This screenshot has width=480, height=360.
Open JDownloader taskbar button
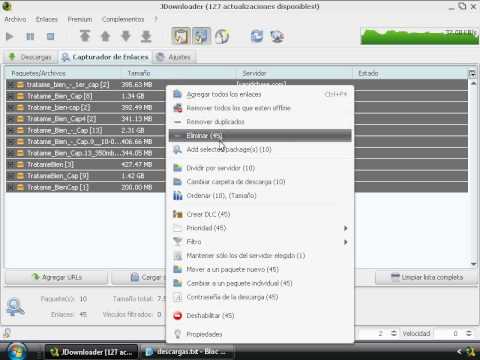(x=91, y=352)
